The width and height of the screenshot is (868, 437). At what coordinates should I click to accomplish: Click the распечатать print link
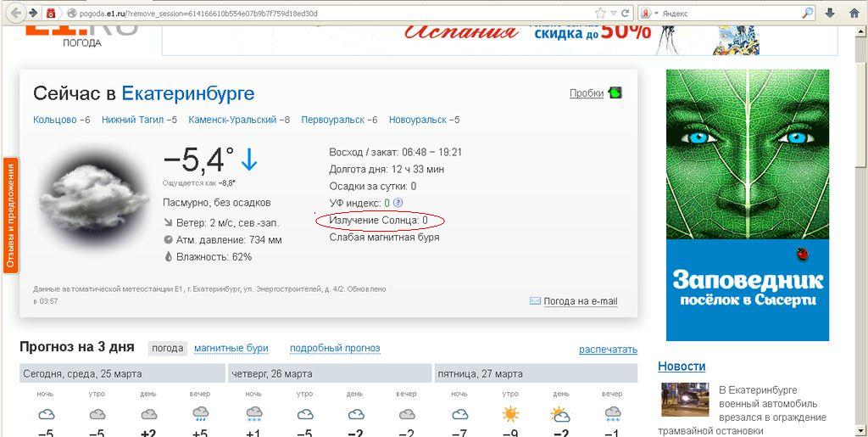(608, 350)
